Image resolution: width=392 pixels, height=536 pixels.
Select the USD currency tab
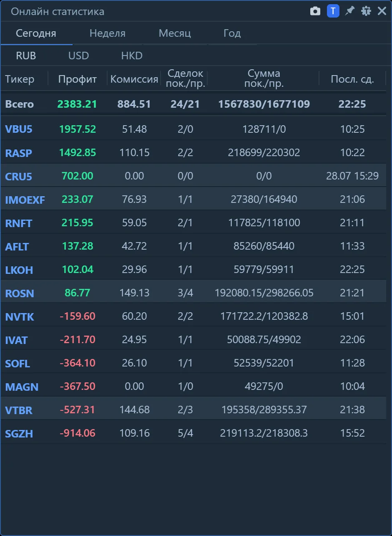point(79,56)
